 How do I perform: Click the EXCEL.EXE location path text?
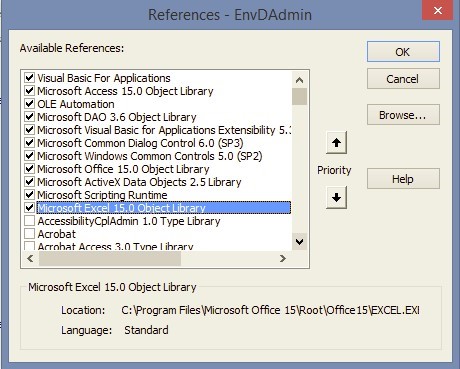tap(270, 310)
